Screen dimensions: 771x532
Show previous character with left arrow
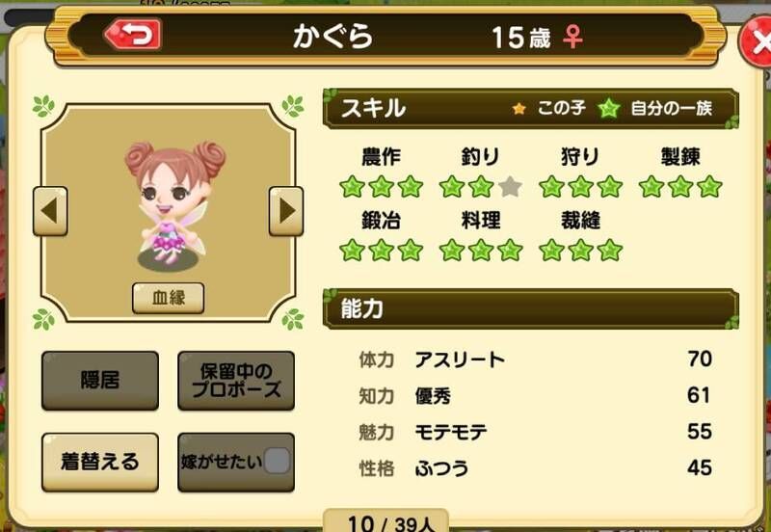click(50, 211)
